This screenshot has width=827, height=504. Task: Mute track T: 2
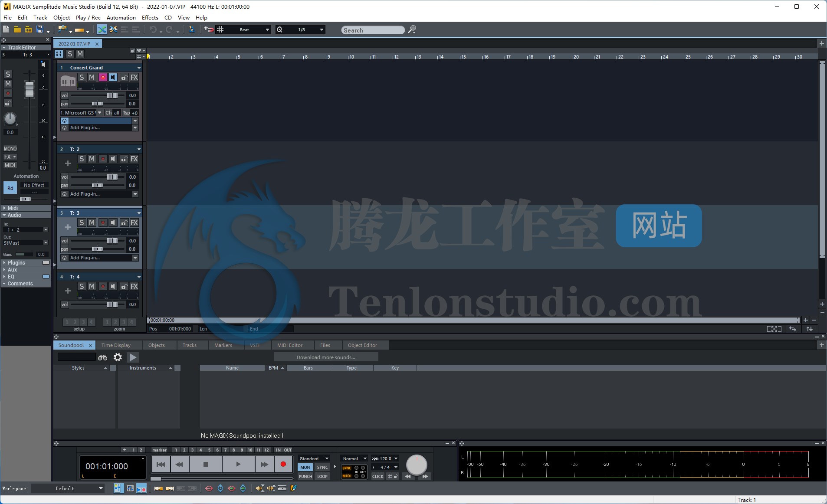pos(92,159)
